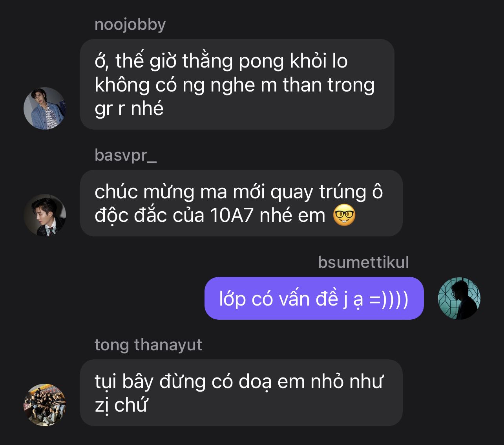The image size is (504, 445).
Task: Tap the zị chứ line in last message
Action: click(121, 405)
